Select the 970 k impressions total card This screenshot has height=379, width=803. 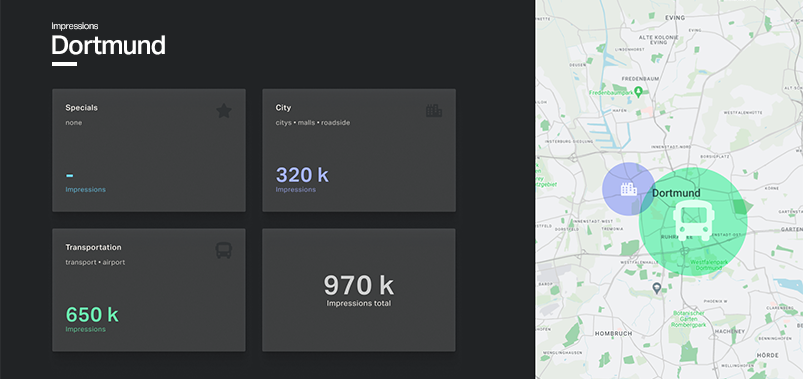(359, 290)
